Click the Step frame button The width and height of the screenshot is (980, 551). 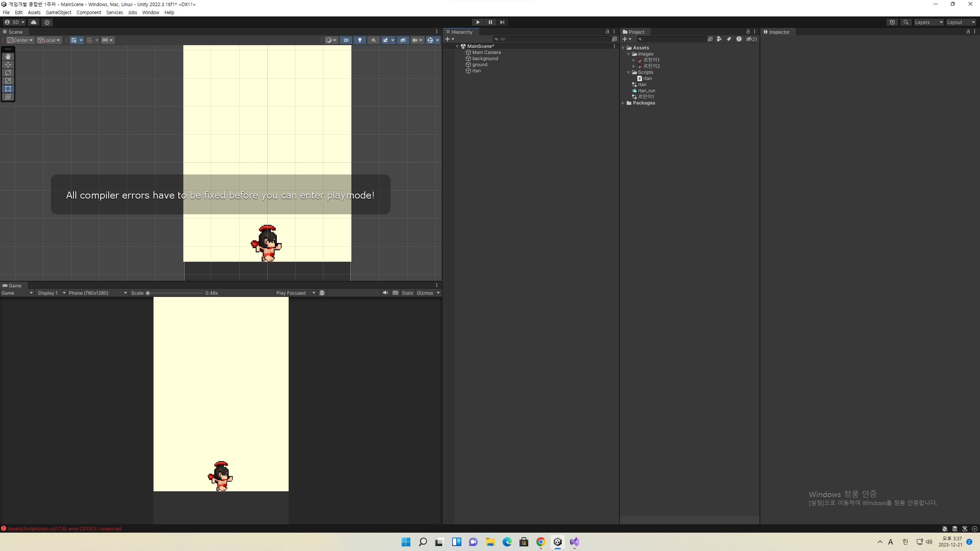pos(502,22)
